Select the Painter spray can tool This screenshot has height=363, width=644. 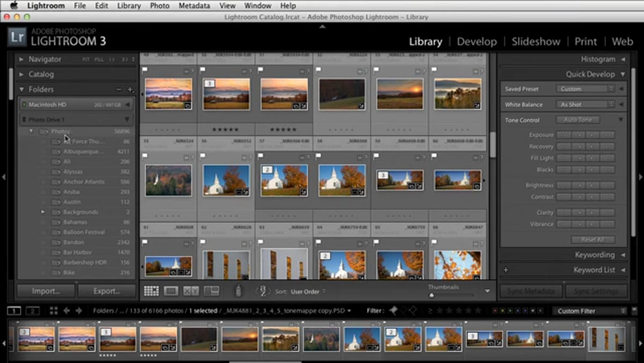pos(239,291)
